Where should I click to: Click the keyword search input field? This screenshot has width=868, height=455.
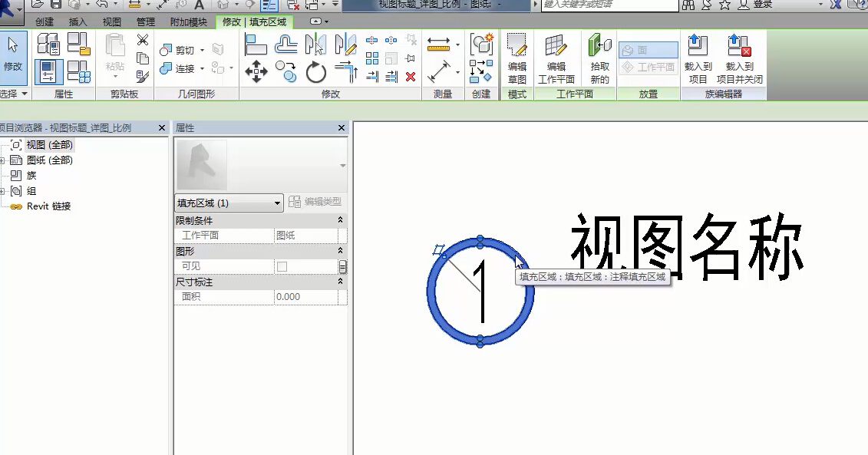click(x=609, y=5)
